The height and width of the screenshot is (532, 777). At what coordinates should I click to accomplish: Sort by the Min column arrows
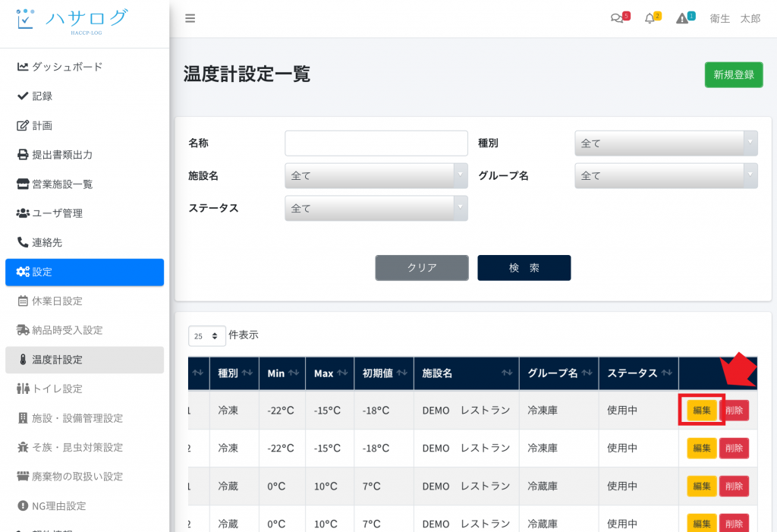click(x=294, y=373)
